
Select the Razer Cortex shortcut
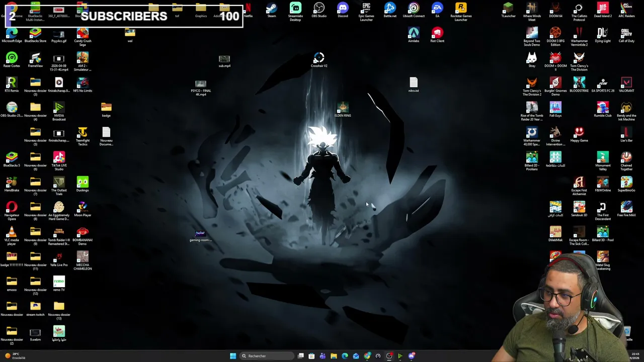[x=12, y=60]
